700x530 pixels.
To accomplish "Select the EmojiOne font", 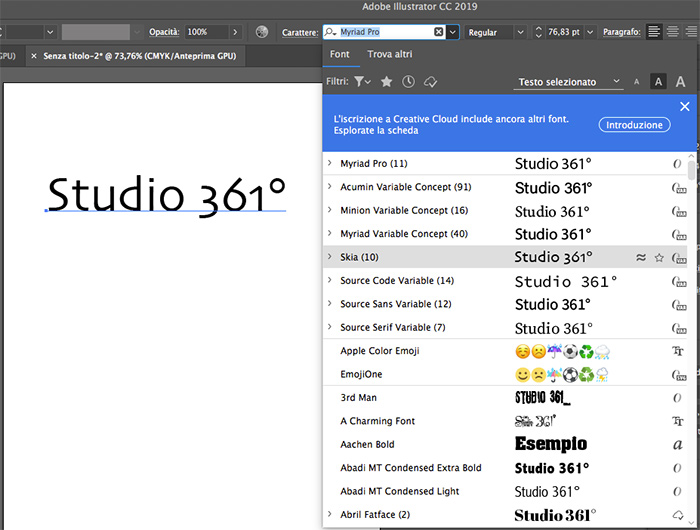I will pos(504,374).
